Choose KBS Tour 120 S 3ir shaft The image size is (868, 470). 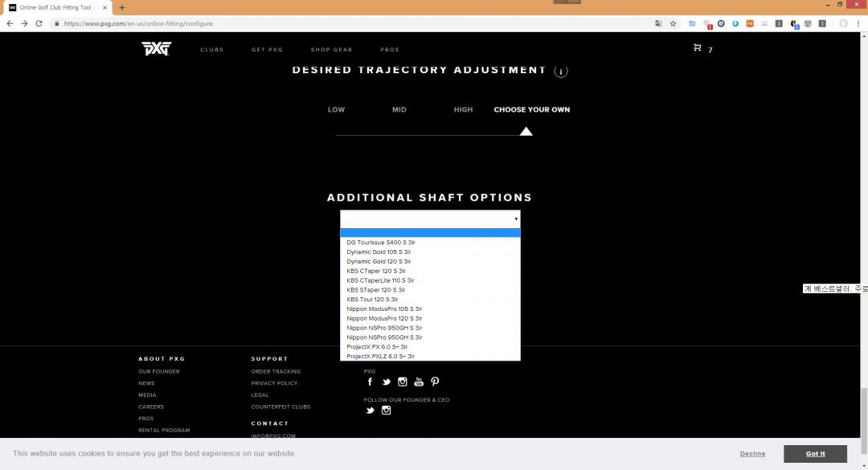(372, 300)
